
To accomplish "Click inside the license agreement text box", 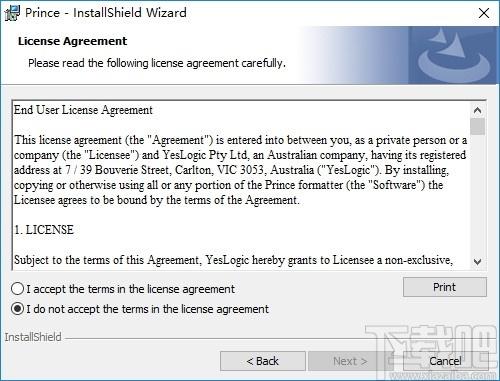I will click(241, 185).
